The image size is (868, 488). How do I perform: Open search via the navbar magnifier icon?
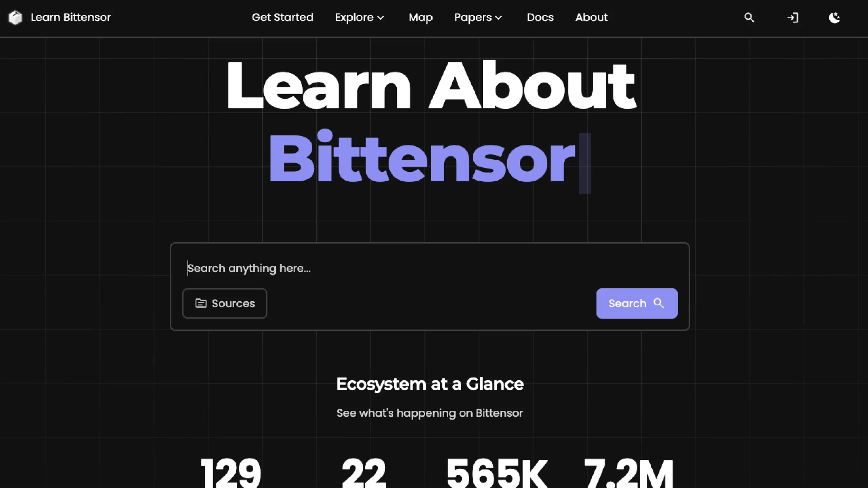(x=749, y=18)
